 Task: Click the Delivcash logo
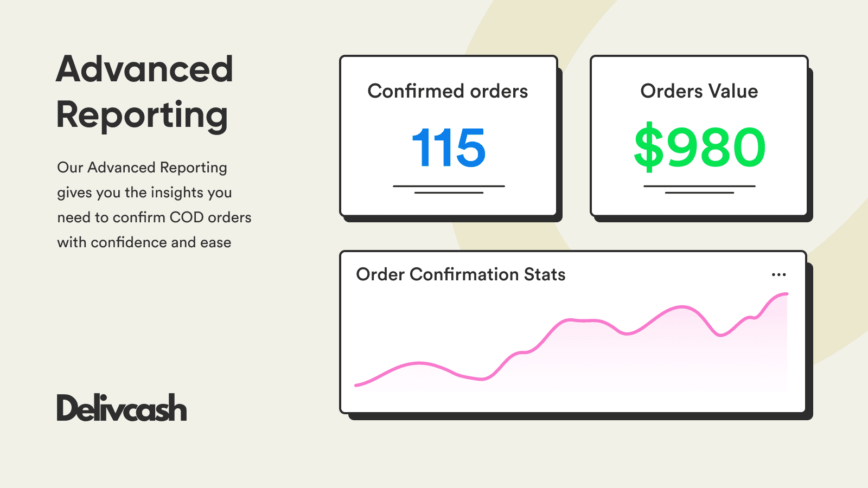pyautogui.click(x=122, y=408)
